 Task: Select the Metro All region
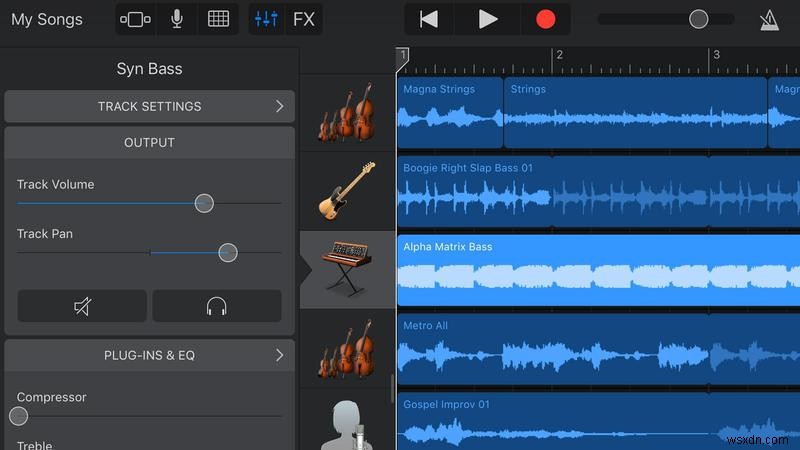(598, 349)
